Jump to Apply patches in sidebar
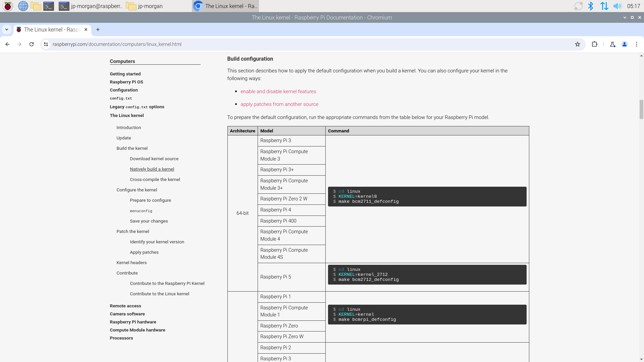 click(x=144, y=252)
